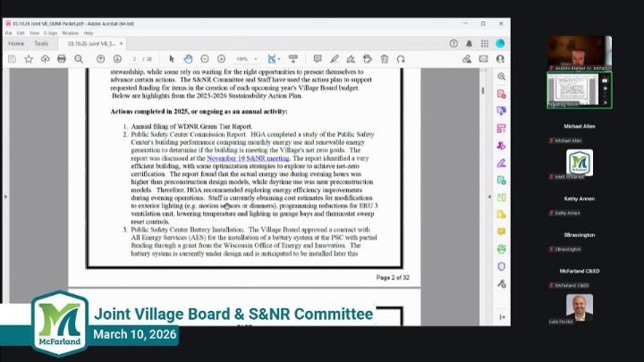Select the top presenter video thumbnail

pyautogui.click(x=579, y=54)
